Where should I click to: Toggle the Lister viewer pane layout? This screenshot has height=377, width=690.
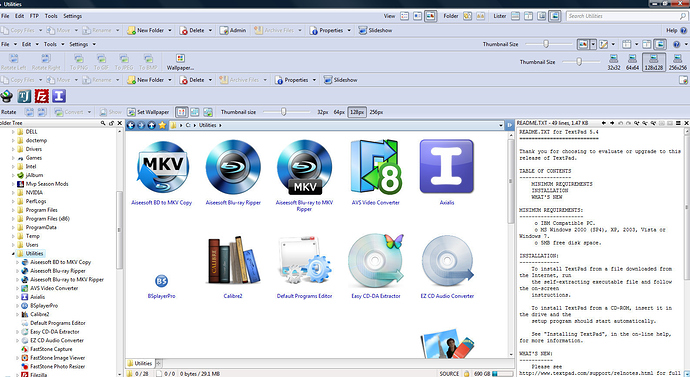click(555, 16)
